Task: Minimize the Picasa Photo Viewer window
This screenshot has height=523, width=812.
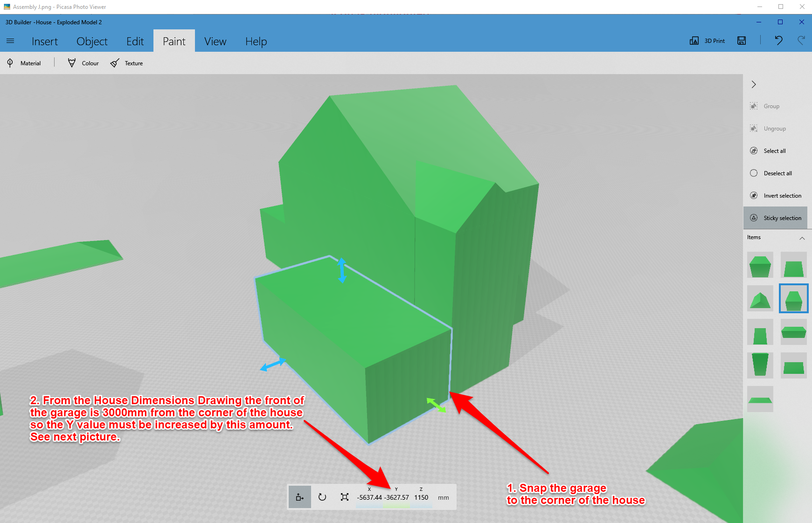Action: pyautogui.click(x=760, y=7)
